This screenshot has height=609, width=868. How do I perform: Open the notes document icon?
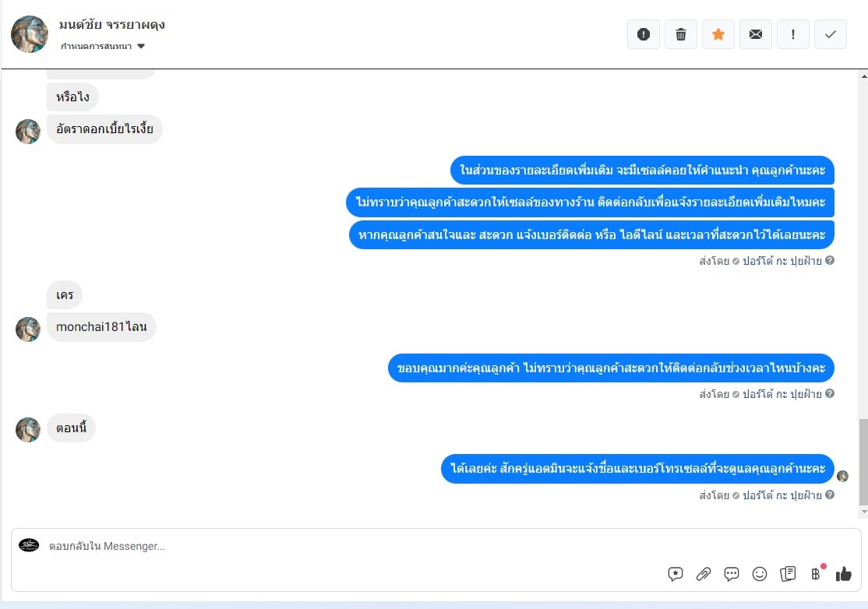[788, 574]
